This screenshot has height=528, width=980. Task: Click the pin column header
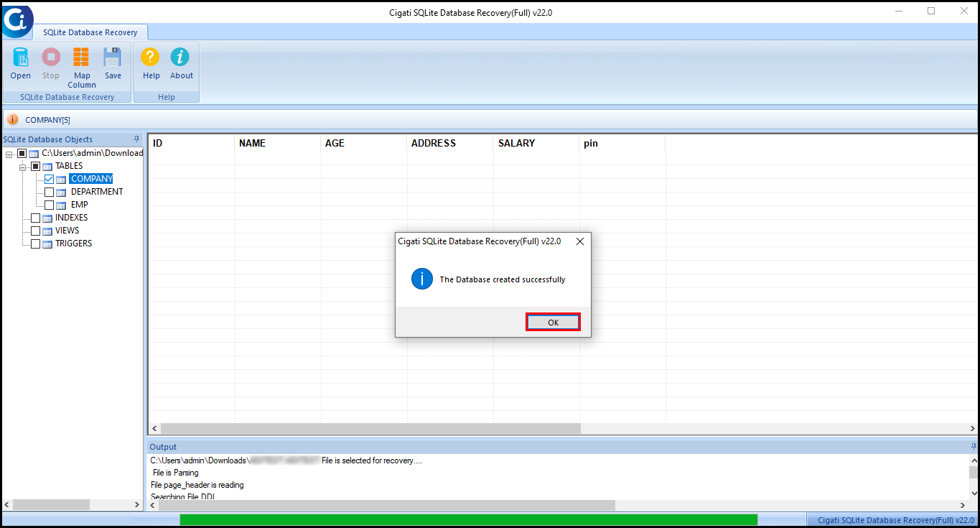[622, 143]
